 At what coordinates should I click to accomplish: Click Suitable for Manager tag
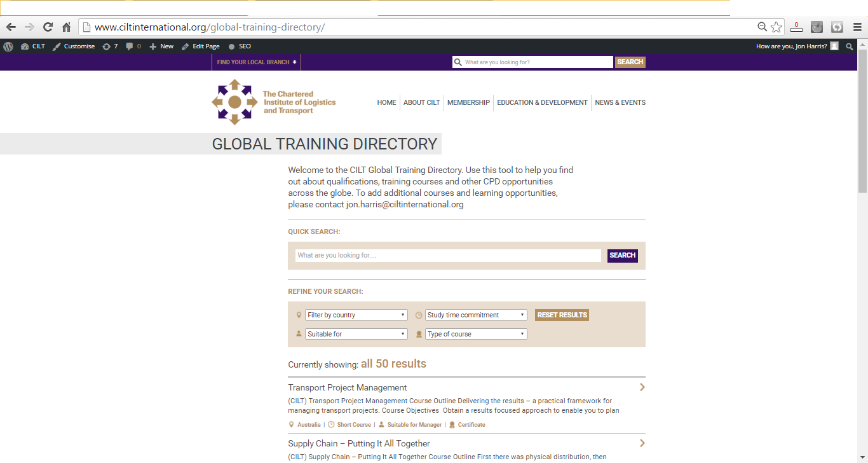414,425
